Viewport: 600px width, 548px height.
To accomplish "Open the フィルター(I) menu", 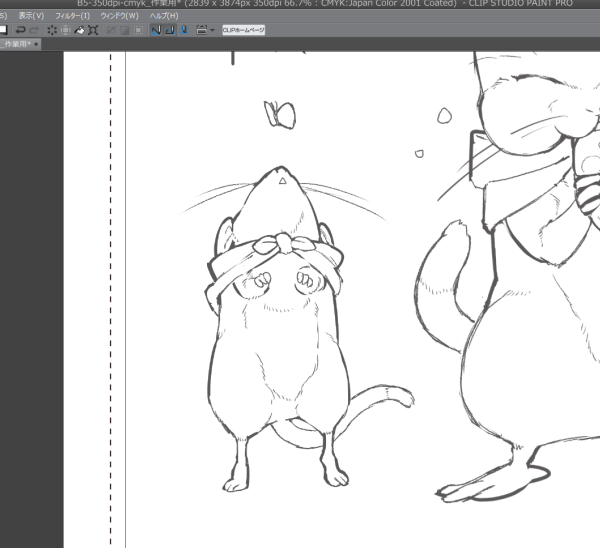I will point(72,16).
